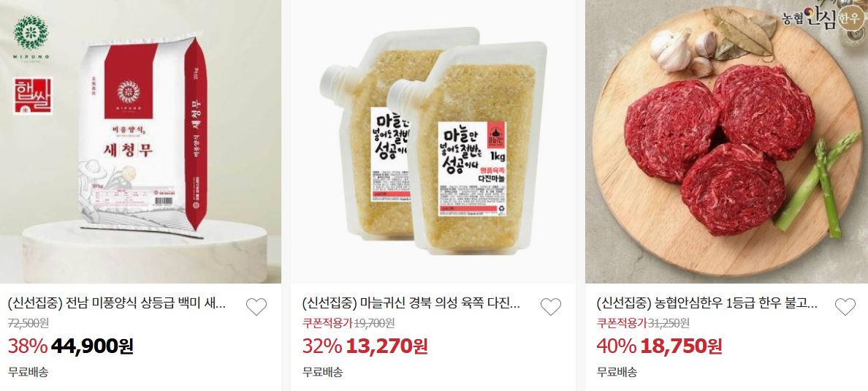Click the MIPUNG logo on the rice image
This screenshot has width=868, height=391.
pyautogui.click(x=31, y=35)
